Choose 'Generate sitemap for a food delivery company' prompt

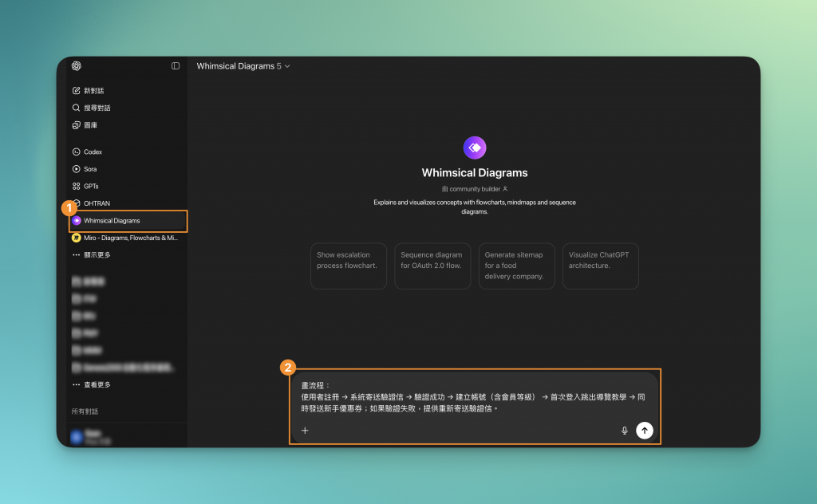[x=517, y=266]
